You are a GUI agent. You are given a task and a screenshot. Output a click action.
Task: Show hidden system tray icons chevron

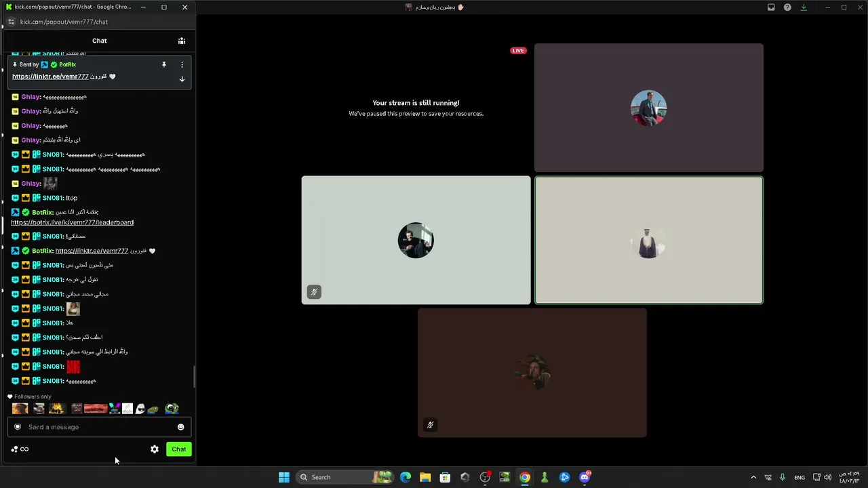(x=753, y=477)
